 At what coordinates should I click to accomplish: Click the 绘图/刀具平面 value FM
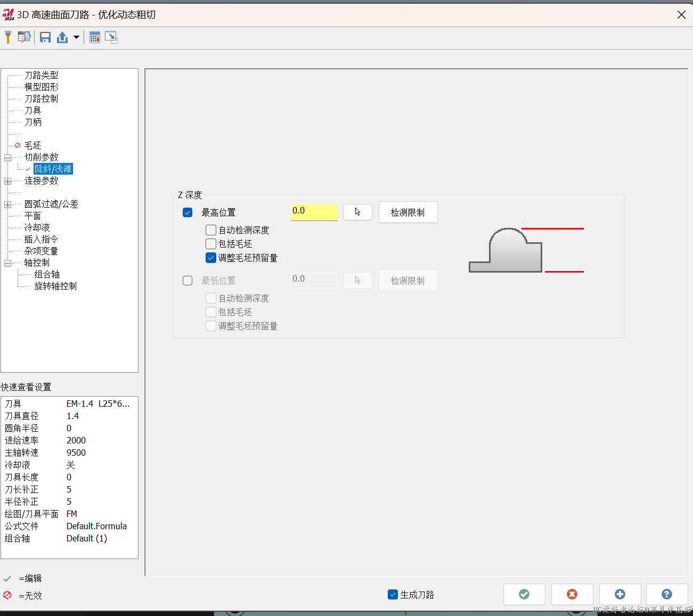pos(72,514)
